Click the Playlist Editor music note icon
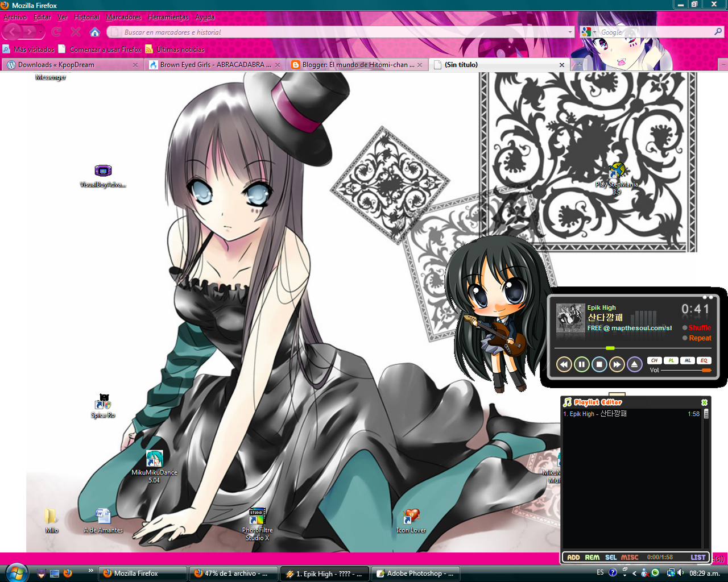The image size is (728, 582). [567, 402]
